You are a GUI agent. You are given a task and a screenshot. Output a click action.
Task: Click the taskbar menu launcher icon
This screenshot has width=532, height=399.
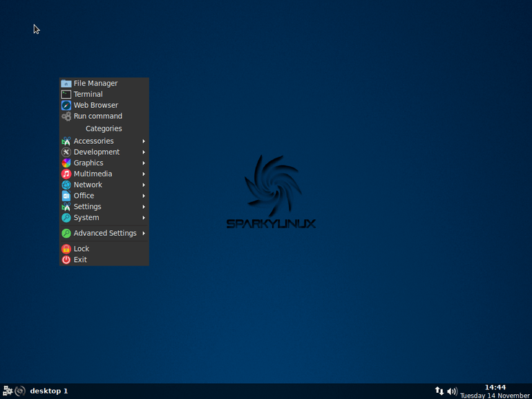pos(8,391)
